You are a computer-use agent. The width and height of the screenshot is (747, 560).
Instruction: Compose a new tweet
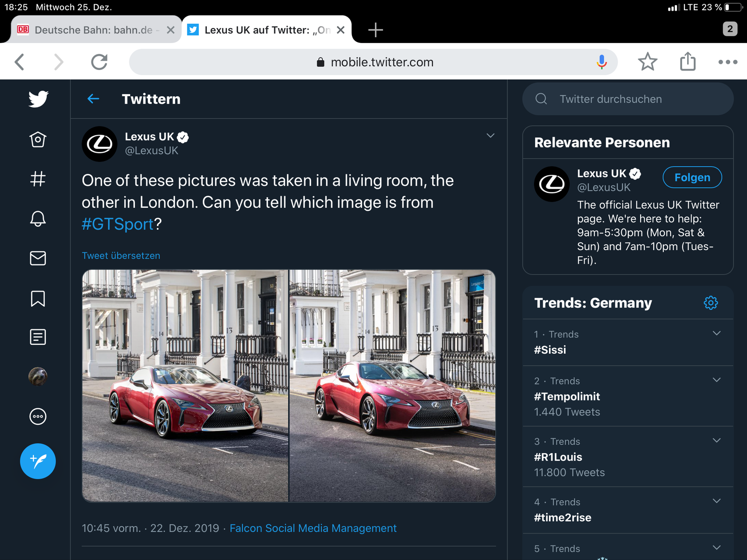point(38,461)
